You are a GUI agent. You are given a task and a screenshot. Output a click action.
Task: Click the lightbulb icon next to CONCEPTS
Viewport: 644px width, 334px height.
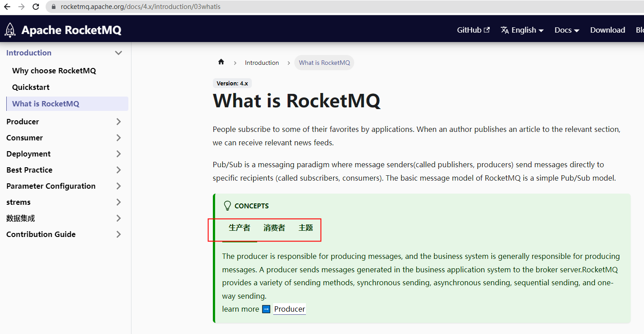click(x=227, y=206)
